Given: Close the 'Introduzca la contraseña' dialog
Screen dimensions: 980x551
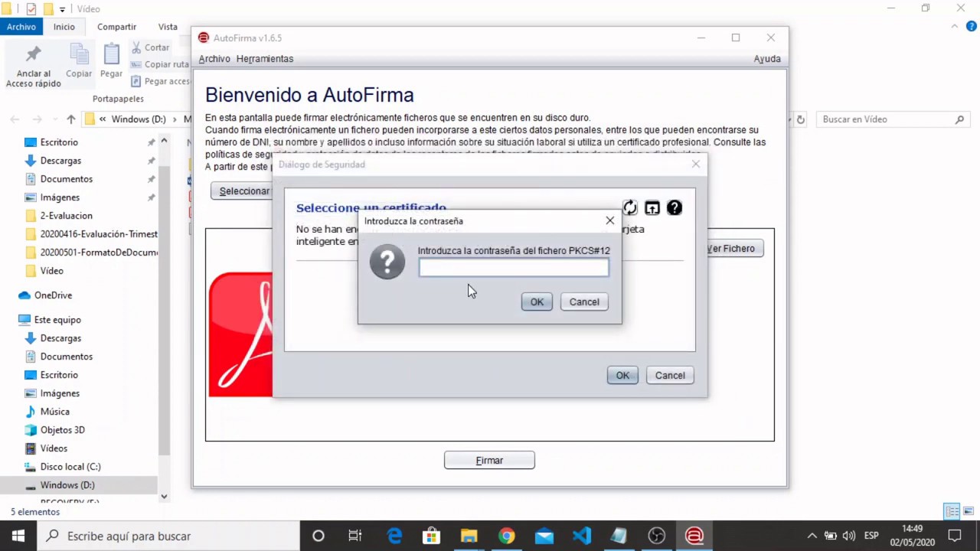Looking at the screenshot, I should 609,220.
